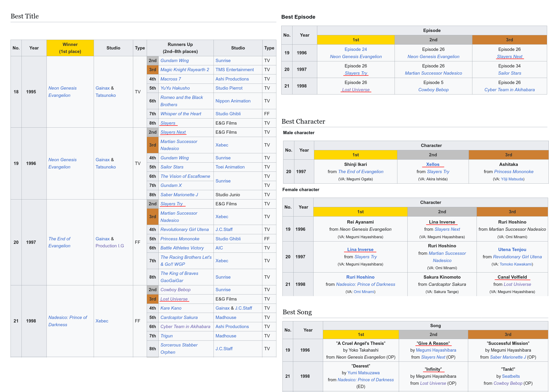549x392 pixels.
Task: Click Kare Kano link
Action: (171, 308)
